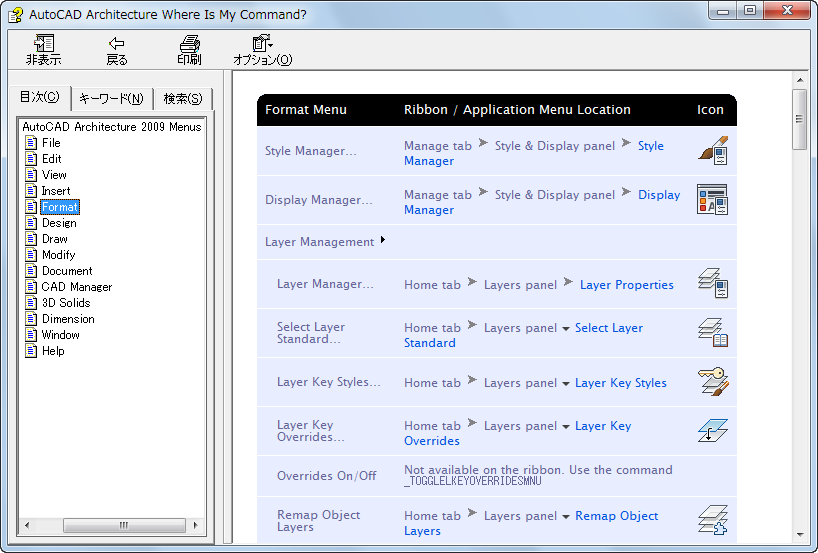Click the Layer Key Overrides link
The image size is (818, 553).
point(603,426)
